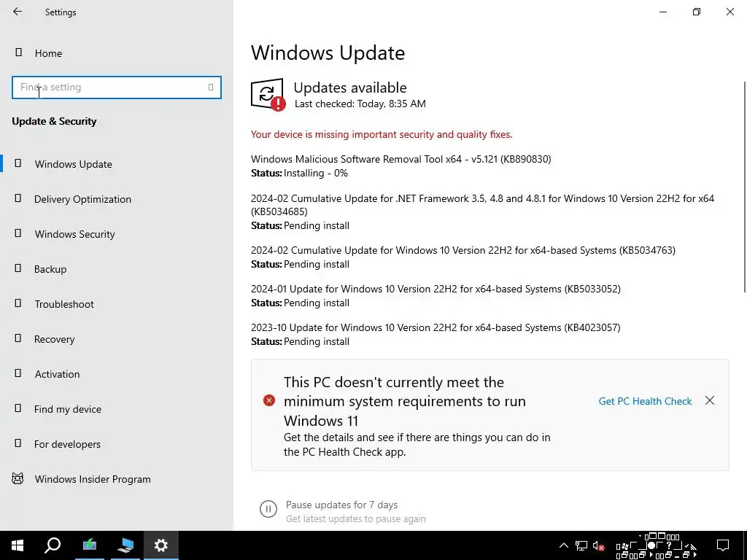Click the Get PC Health Check link

(645, 401)
